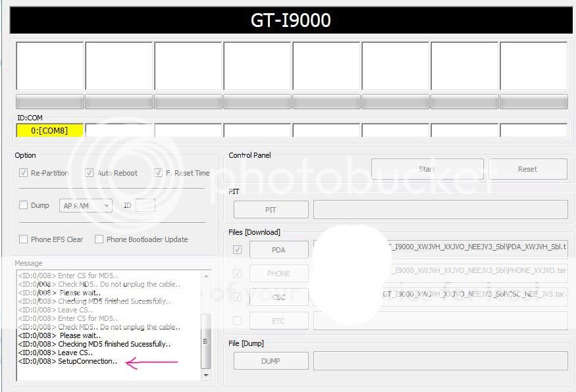Uncheck the PDA file checkbox

pos(237,250)
